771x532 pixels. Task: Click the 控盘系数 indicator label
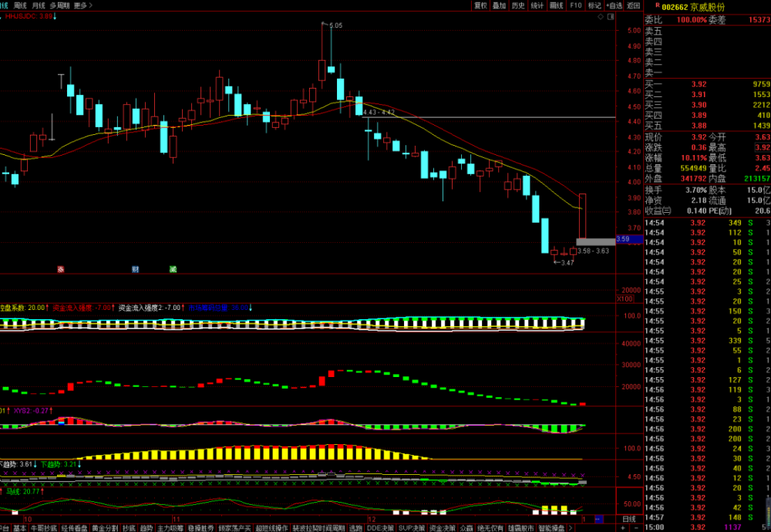[24, 308]
